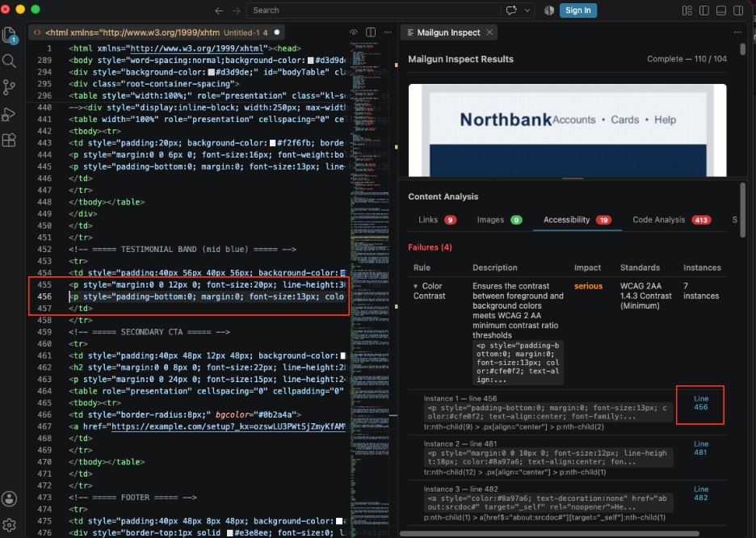Image resolution: width=756 pixels, height=538 pixels.
Task: Select the Untitled-1 html editor tab
Action: point(156,32)
